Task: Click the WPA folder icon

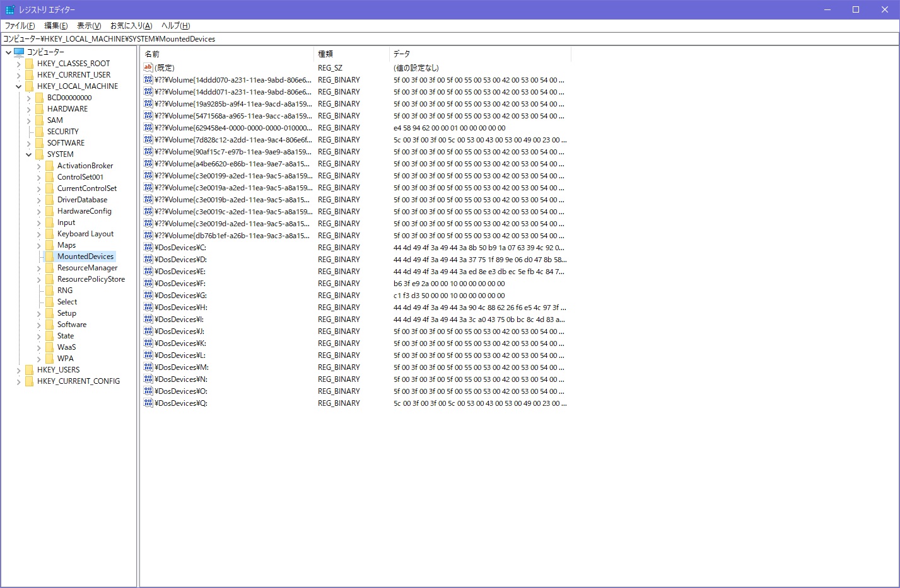Action: [x=49, y=358]
